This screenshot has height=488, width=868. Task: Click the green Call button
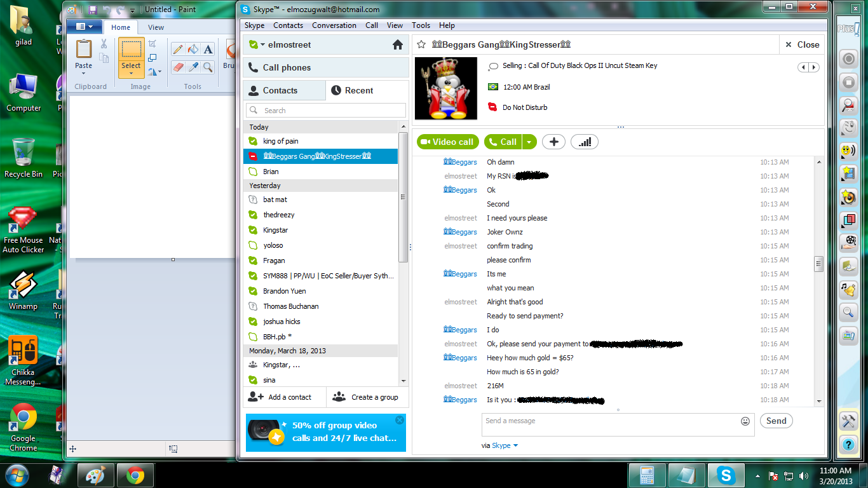coord(503,142)
